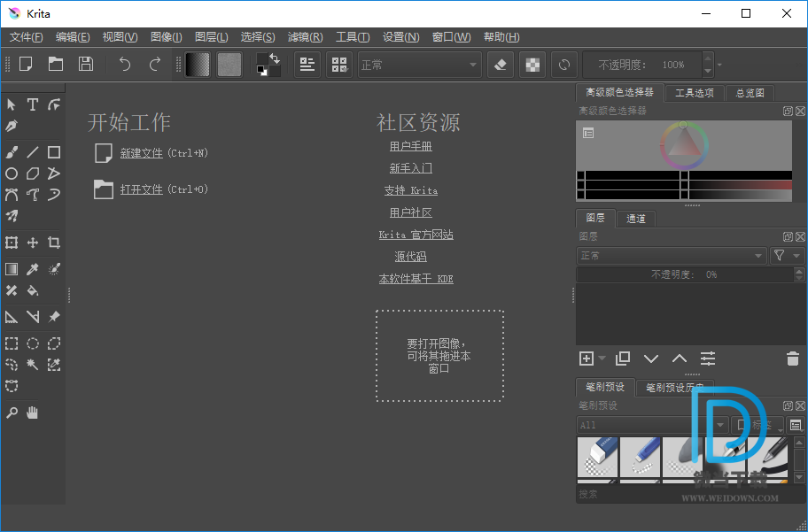Click the Redo arrow in toolbar
Image resolution: width=808 pixels, height=532 pixels.
click(x=154, y=65)
